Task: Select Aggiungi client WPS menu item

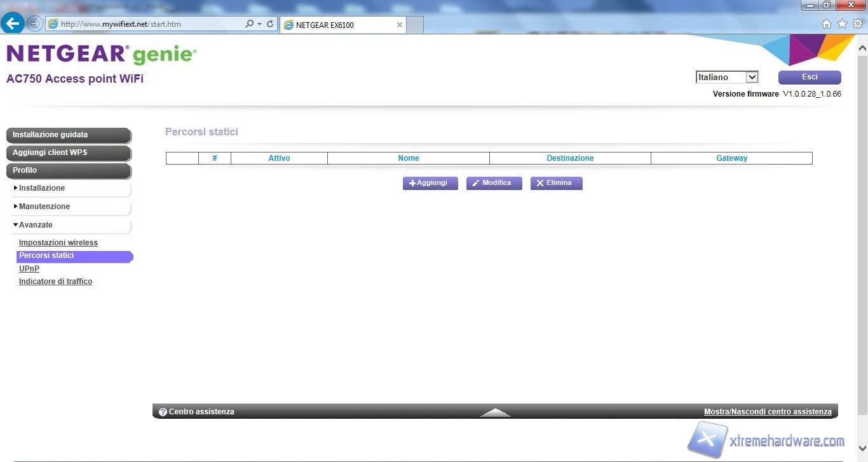Action: (69, 153)
